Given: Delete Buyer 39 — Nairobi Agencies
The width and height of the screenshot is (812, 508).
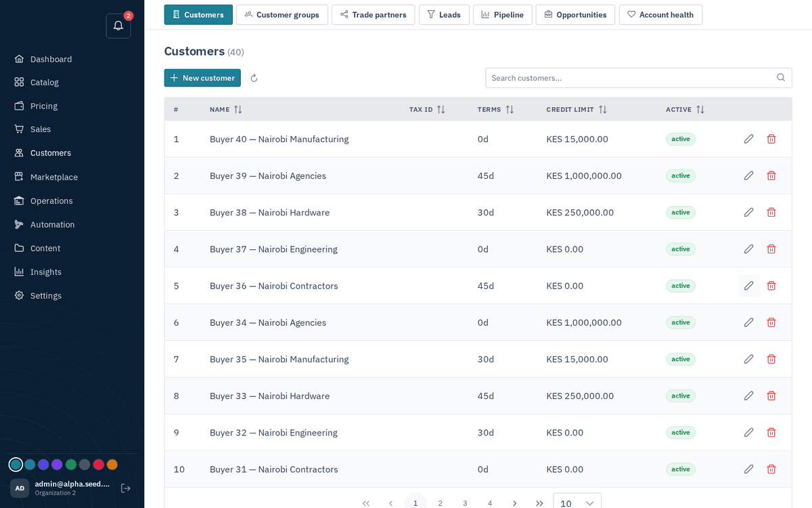Looking at the screenshot, I should tap(771, 175).
